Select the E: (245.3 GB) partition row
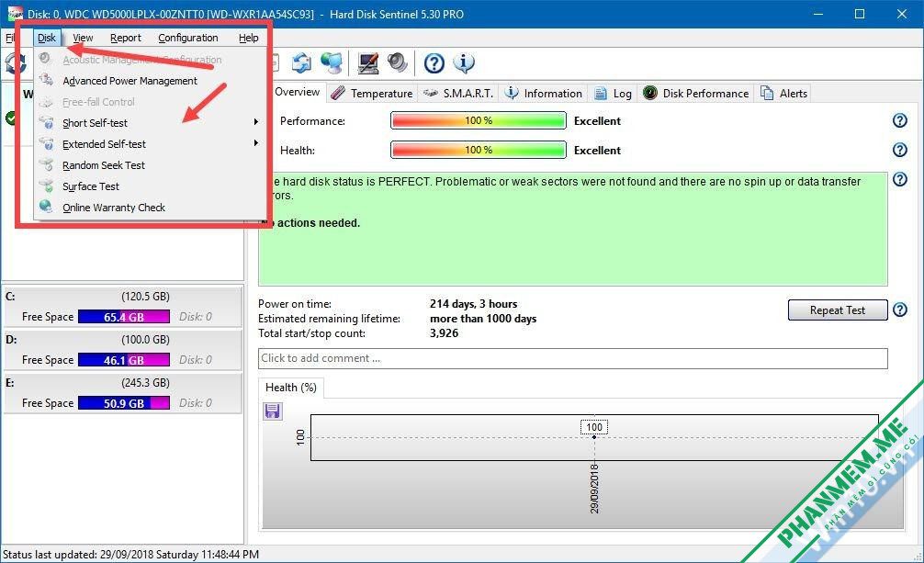This screenshot has width=924, height=563. tap(122, 393)
